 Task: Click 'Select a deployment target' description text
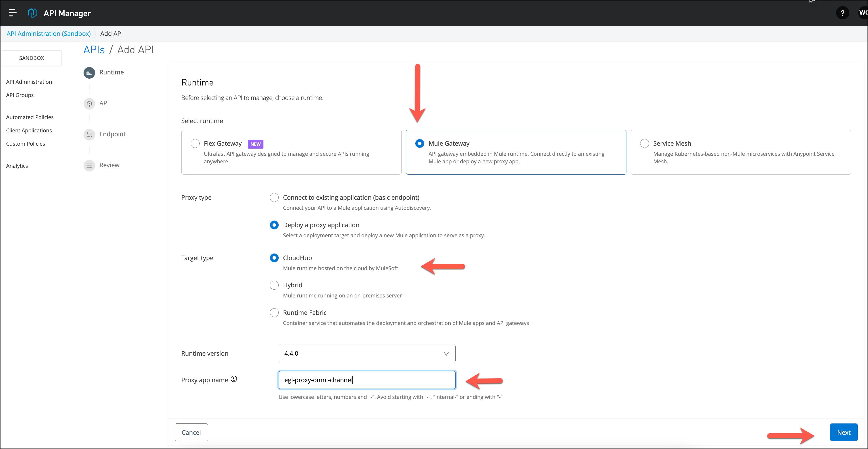point(384,235)
